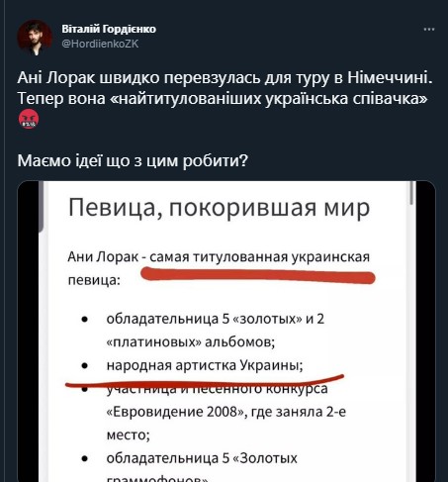Click the bullet обладательница 5 «Золотых граммофонов»
The width and height of the screenshot is (448, 482).
coord(202,467)
